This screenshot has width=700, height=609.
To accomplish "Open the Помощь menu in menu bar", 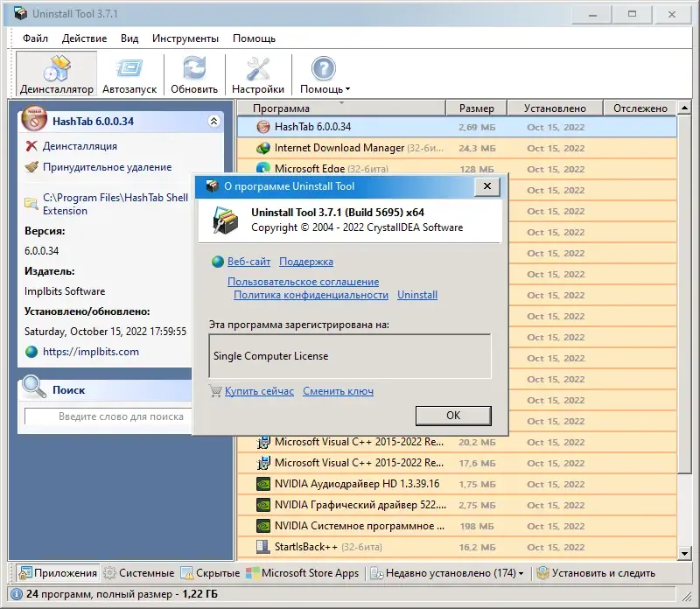I will [x=254, y=38].
